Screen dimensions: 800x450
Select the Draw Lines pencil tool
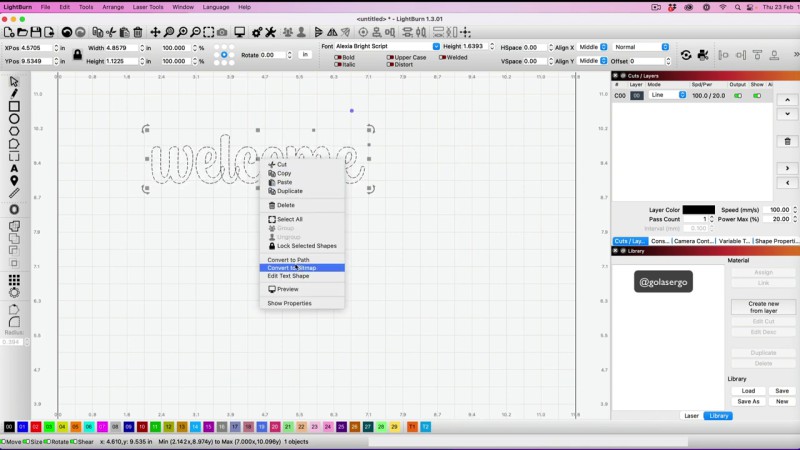point(14,94)
